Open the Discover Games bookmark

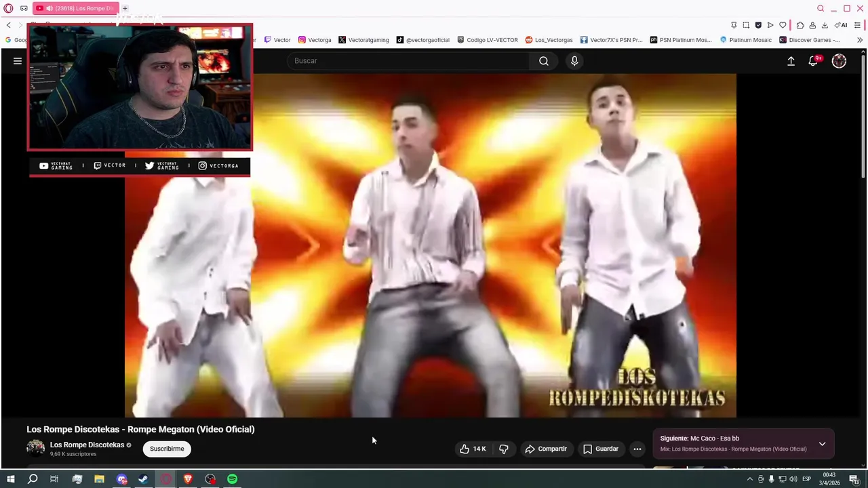click(810, 40)
